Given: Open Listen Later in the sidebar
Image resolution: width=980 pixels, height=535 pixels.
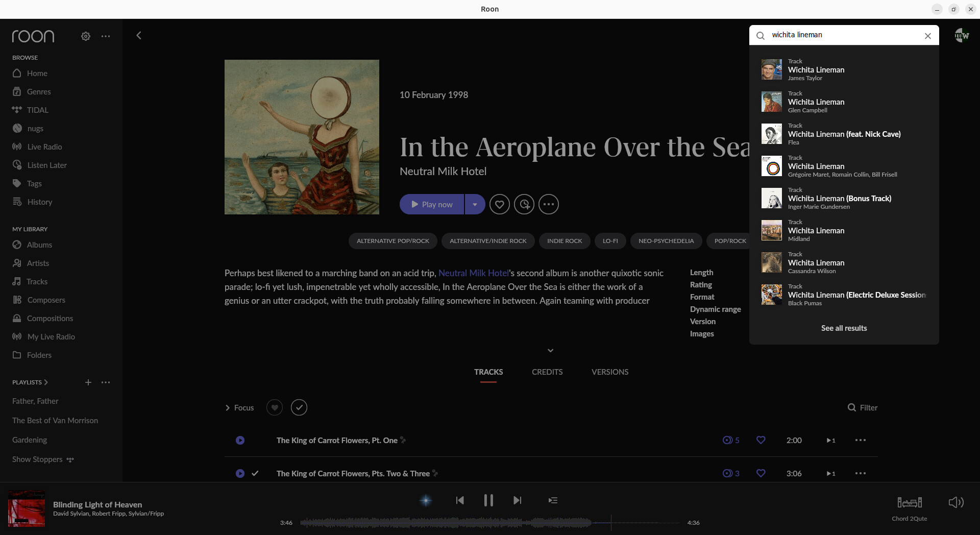Looking at the screenshot, I should 47,165.
